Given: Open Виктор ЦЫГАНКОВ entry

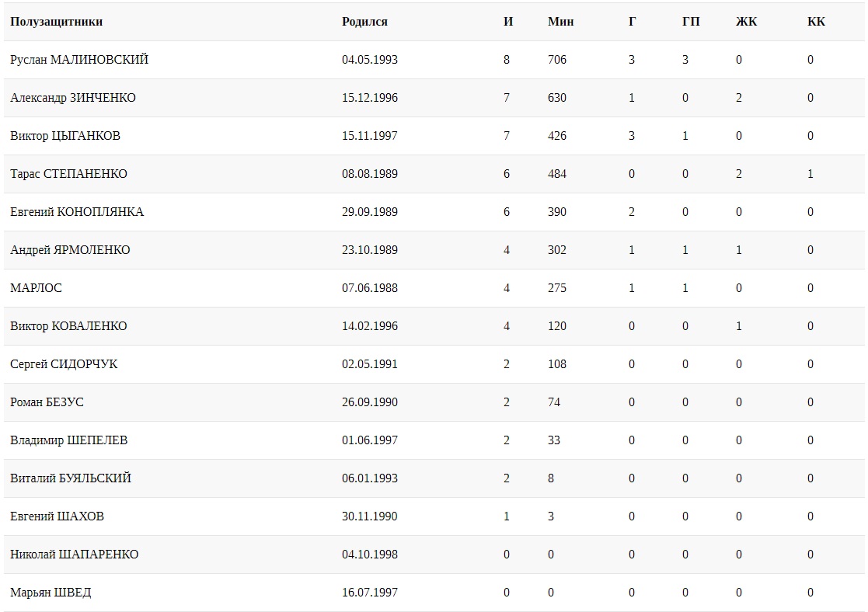Looking at the screenshot, I should click(x=65, y=136).
